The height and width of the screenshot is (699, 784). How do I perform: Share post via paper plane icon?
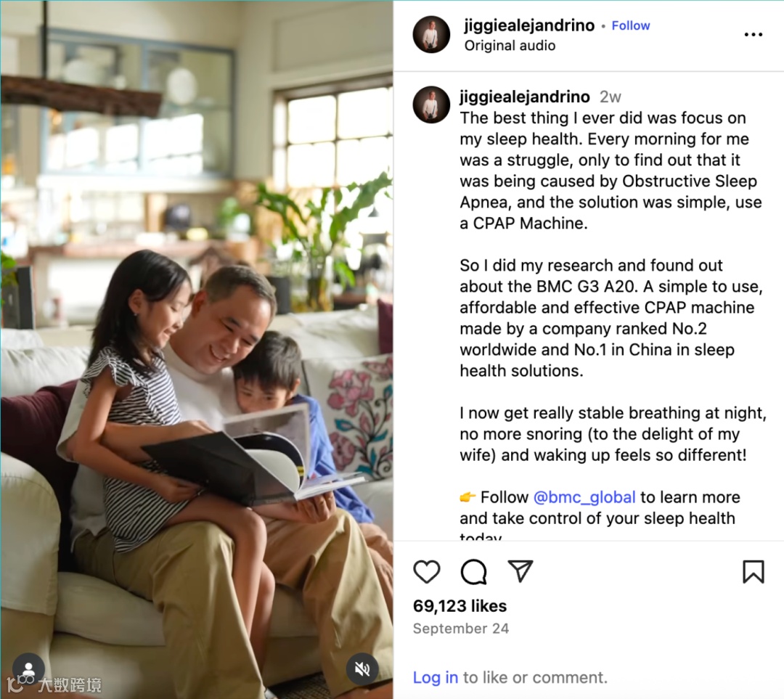pyautogui.click(x=520, y=571)
